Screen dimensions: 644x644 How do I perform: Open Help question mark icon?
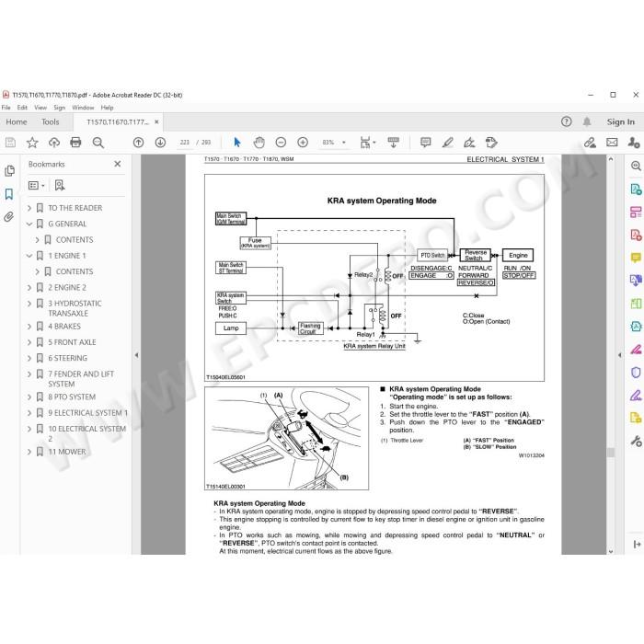click(x=567, y=121)
